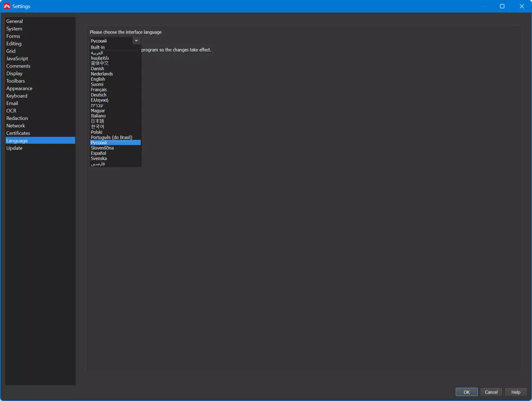Select Português (do Brasil) language
The image size is (532, 401).
coord(111,137)
